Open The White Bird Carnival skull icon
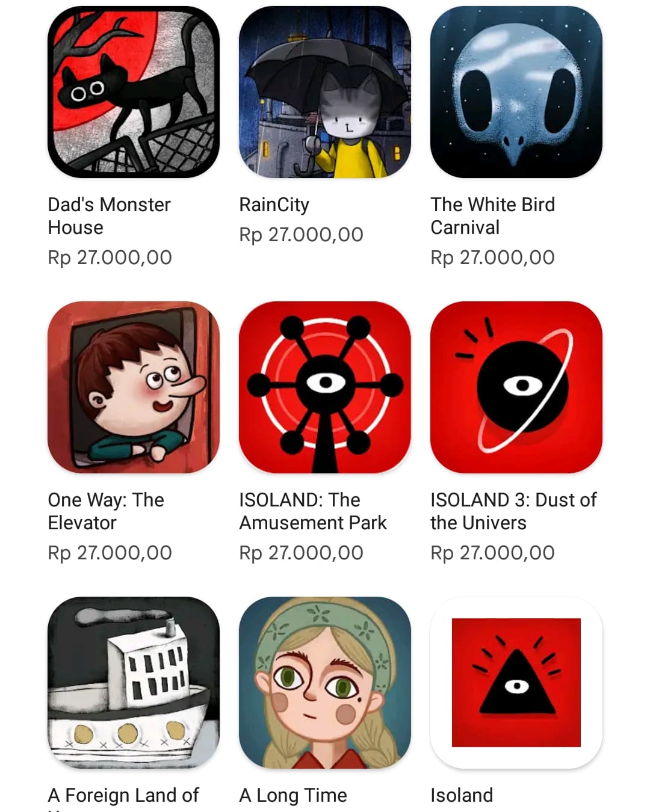Image resolution: width=650 pixels, height=812 pixels. click(x=516, y=92)
